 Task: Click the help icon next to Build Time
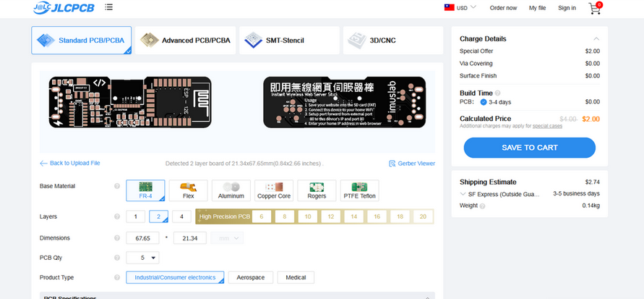pyautogui.click(x=497, y=93)
